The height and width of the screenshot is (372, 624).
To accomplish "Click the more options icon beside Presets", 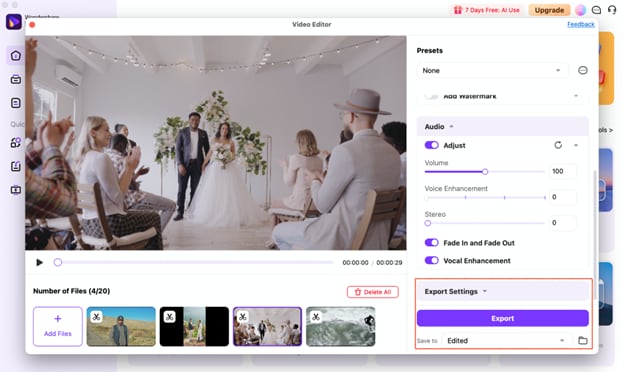I will coord(583,70).
